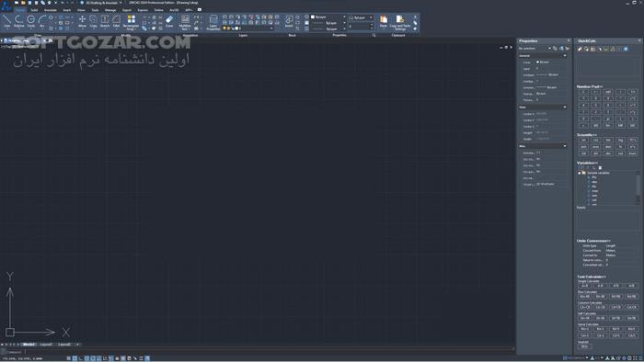Click the log button in Scientific
This screenshot has width=644, height=362.
pyautogui.click(x=620, y=141)
